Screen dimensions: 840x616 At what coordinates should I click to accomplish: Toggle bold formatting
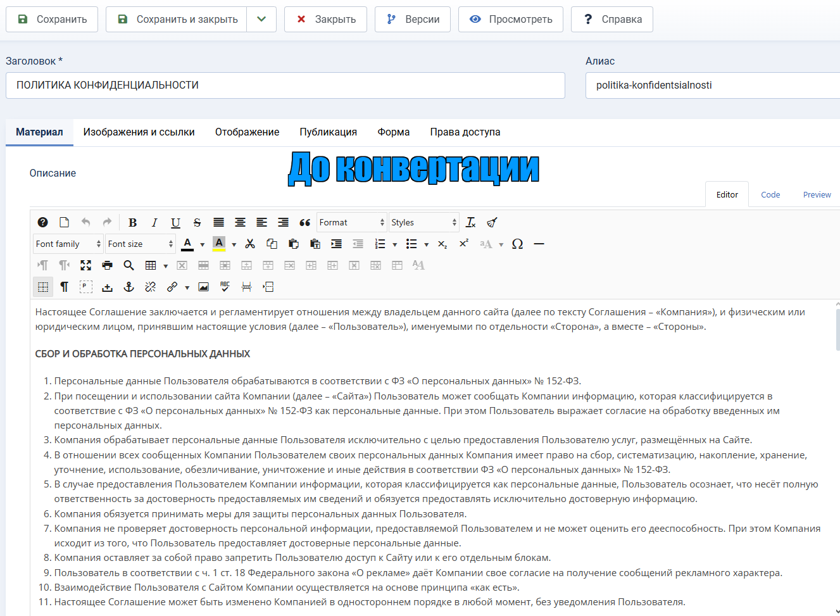(x=133, y=222)
